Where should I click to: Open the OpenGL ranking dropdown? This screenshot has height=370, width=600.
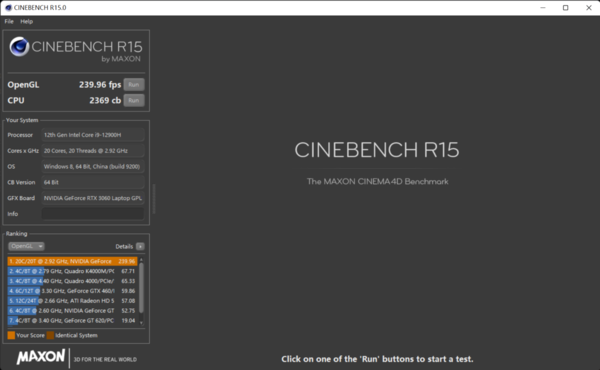pos(26,246)
